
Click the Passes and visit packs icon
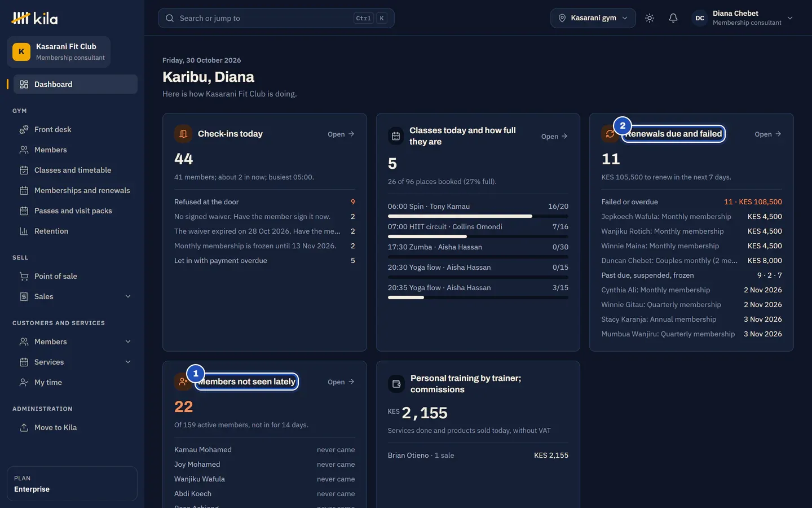(24, 211)
